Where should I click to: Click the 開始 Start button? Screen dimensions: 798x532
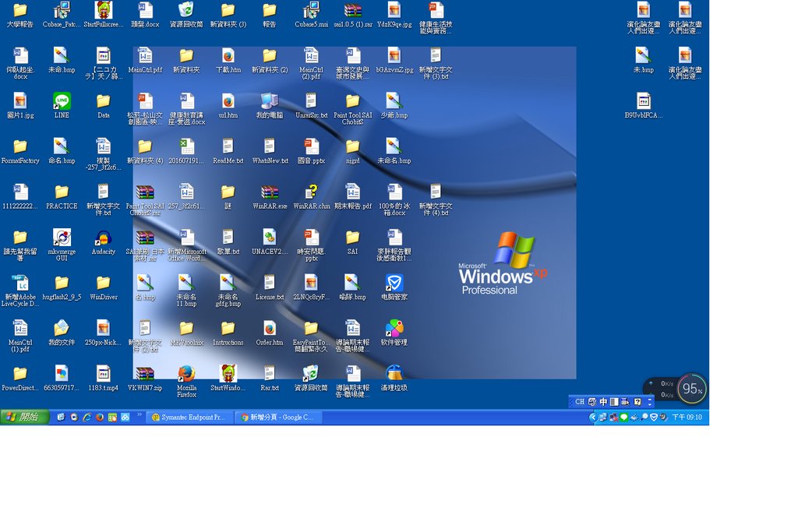[24, 417]
